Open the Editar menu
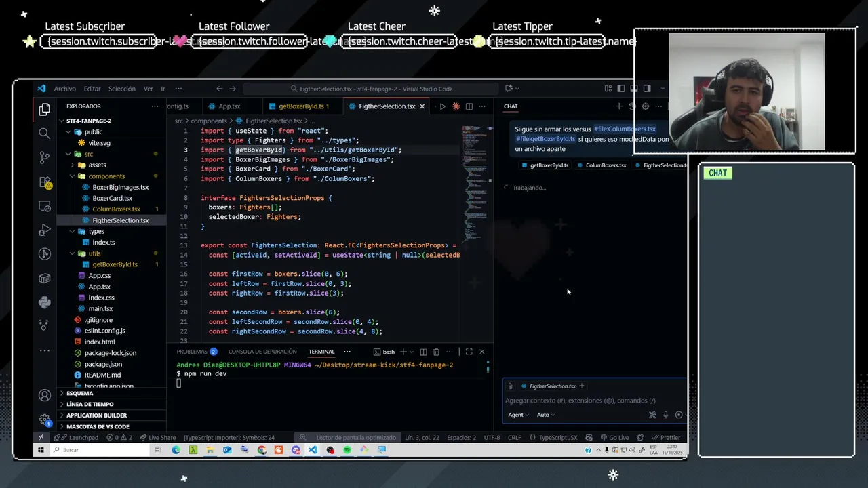 click(92, 89)
